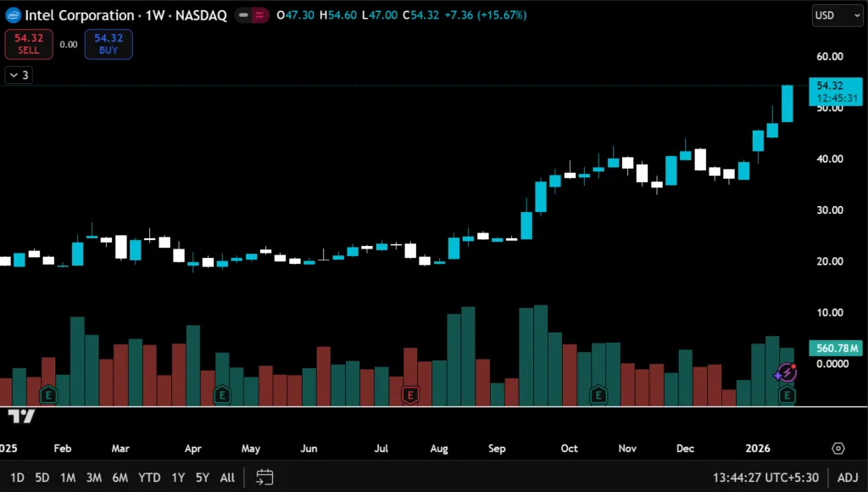
Task: Open chart settings hexagon gear icon
Action: [838, 449]
